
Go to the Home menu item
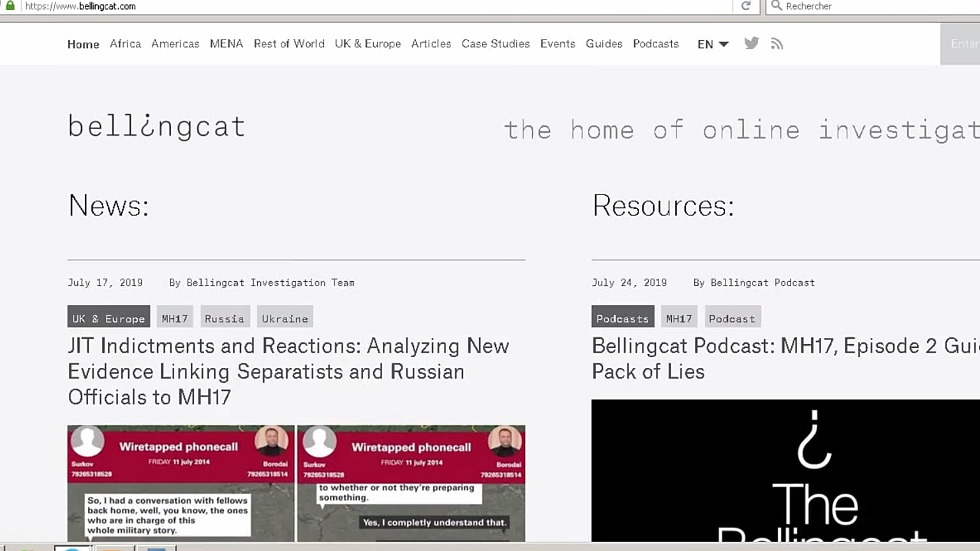coord(84,44)
